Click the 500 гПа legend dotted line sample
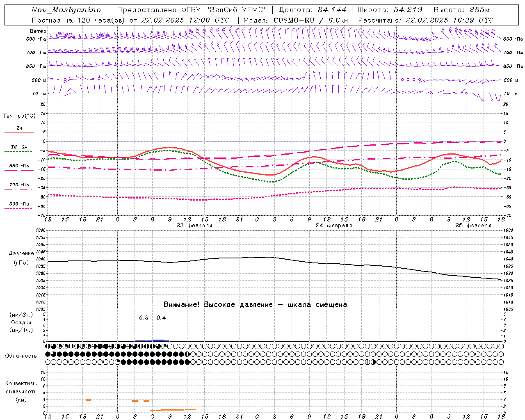The height and width of the screenshot is (420, 525). point(18,208)
